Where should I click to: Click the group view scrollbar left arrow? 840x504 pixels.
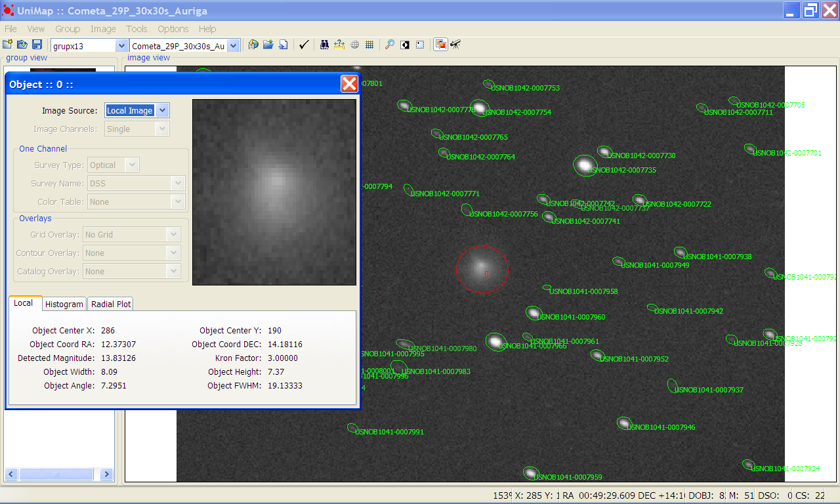(11, 474)
